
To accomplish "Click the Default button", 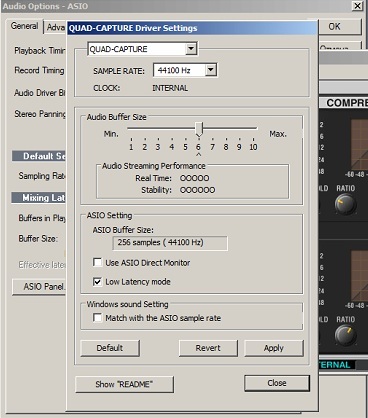I will point(110,348).
